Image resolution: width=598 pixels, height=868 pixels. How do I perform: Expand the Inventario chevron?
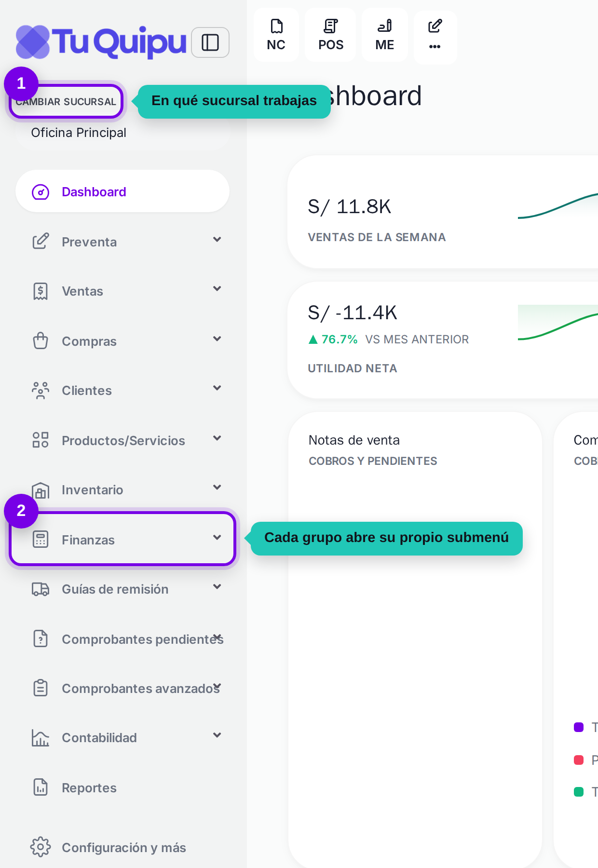217,487
